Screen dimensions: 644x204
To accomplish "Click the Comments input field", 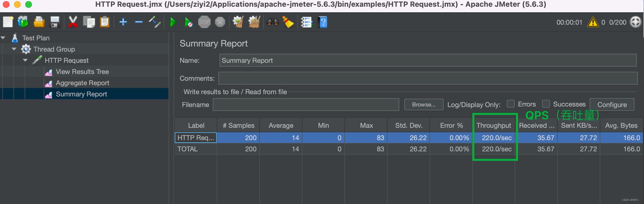I will 428,78.
